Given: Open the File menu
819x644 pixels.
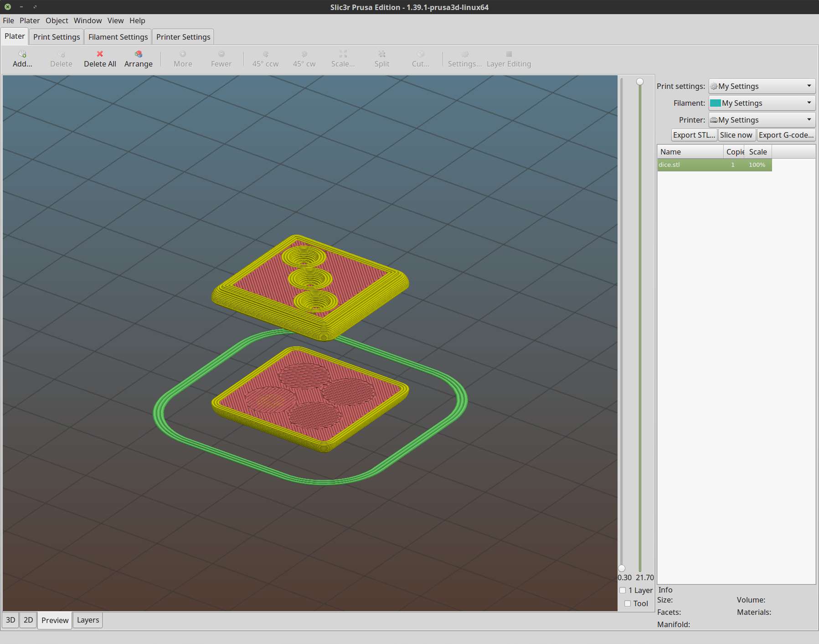Looking at the screenshot, I should click(8, 21).
